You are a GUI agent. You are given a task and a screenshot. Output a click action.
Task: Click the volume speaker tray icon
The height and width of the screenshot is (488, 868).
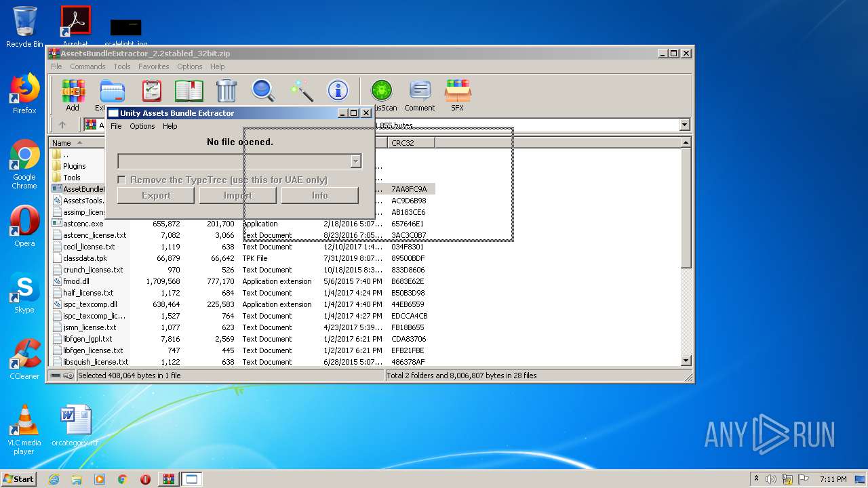[x=771, y=479]
